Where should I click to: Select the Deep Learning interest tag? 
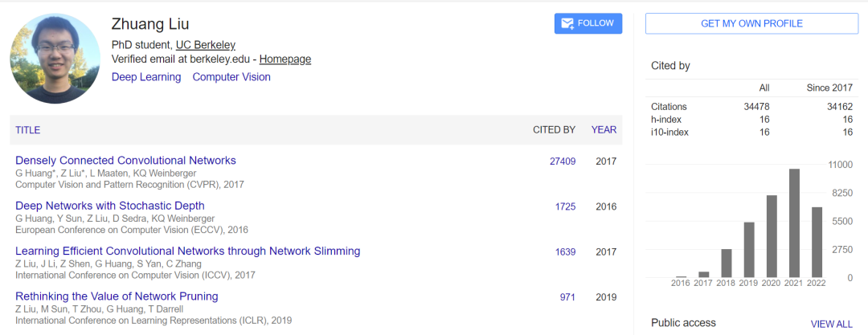coord(146,77)
